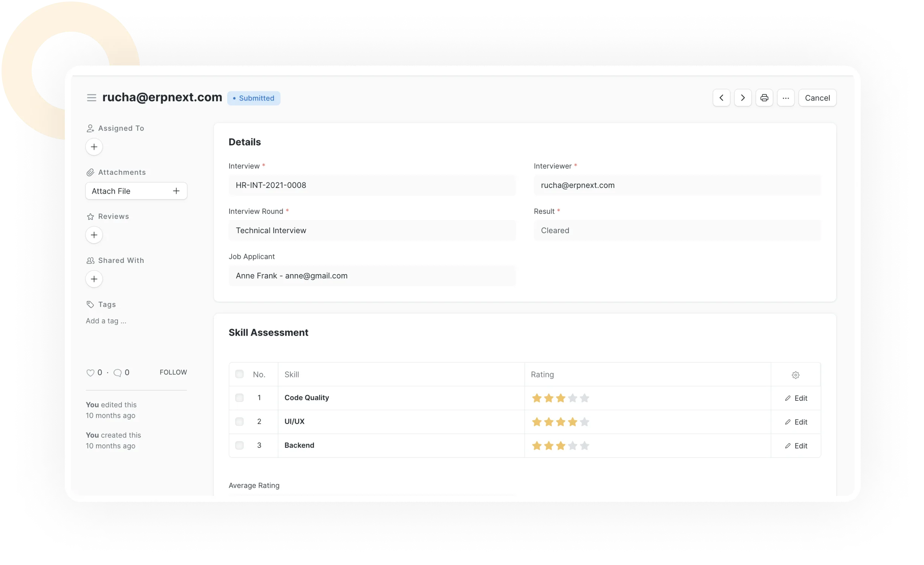Set UI/UX rating to fifth star

pos(584,422)
